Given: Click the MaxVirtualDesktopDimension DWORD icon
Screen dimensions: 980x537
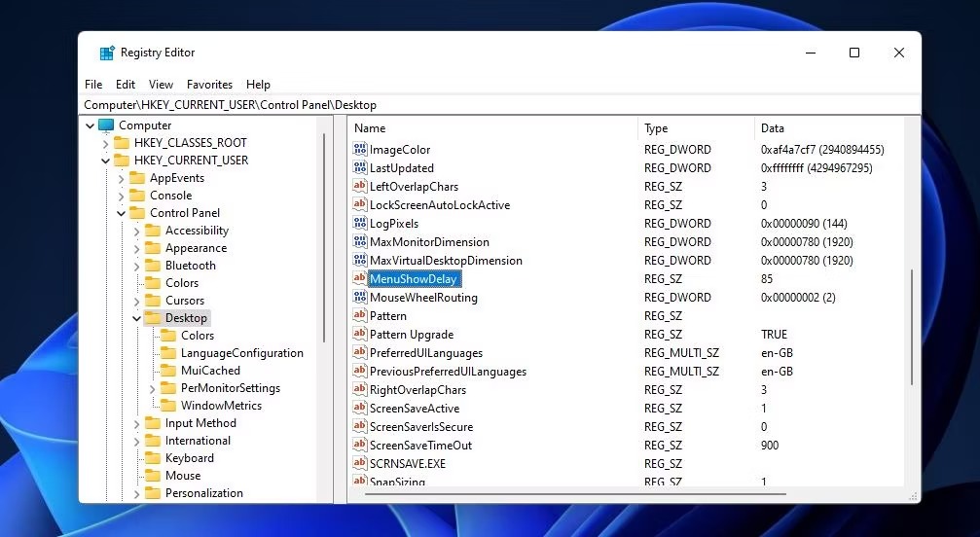Looking at the screenshot, I should pos(359,260).
